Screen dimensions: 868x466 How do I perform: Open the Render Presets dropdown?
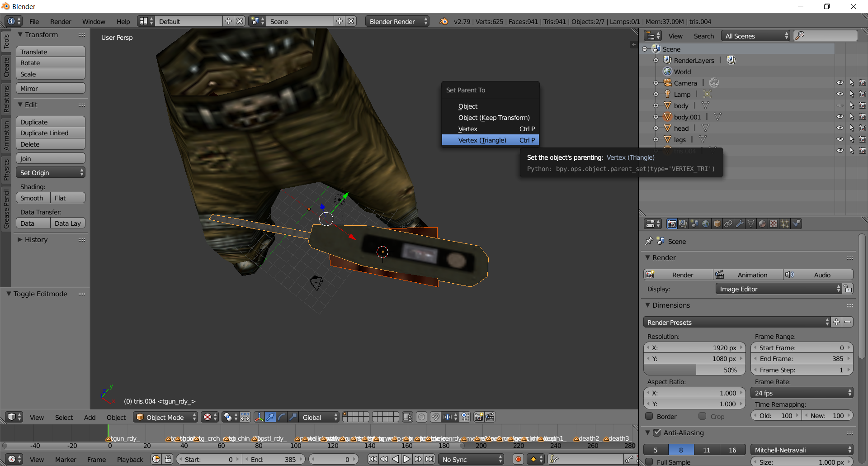(x=737, y=322)
